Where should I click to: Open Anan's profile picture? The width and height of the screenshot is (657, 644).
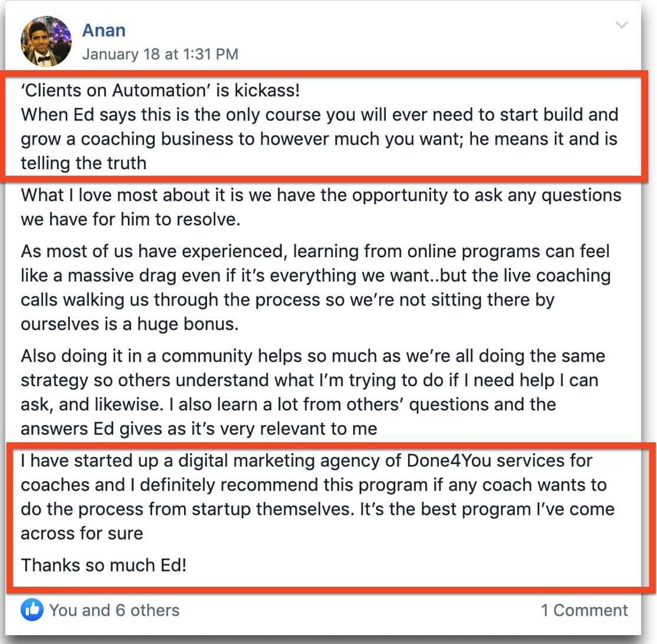click(47, 41)
